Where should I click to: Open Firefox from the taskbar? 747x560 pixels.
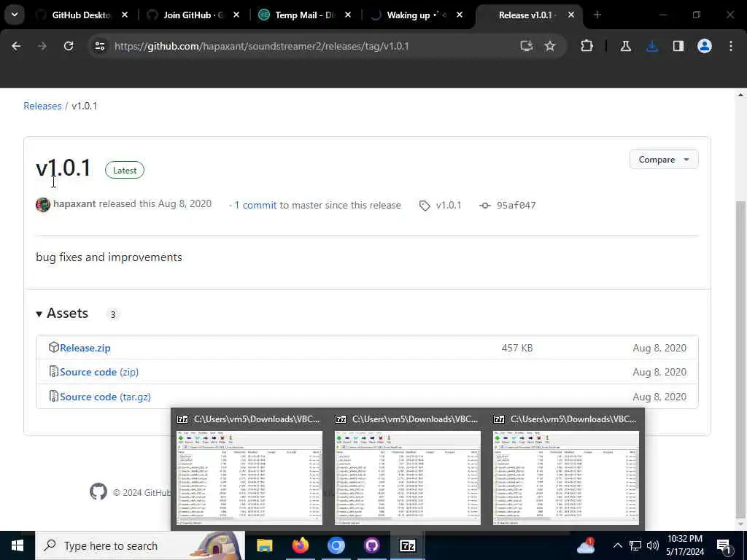click(300, 545)
